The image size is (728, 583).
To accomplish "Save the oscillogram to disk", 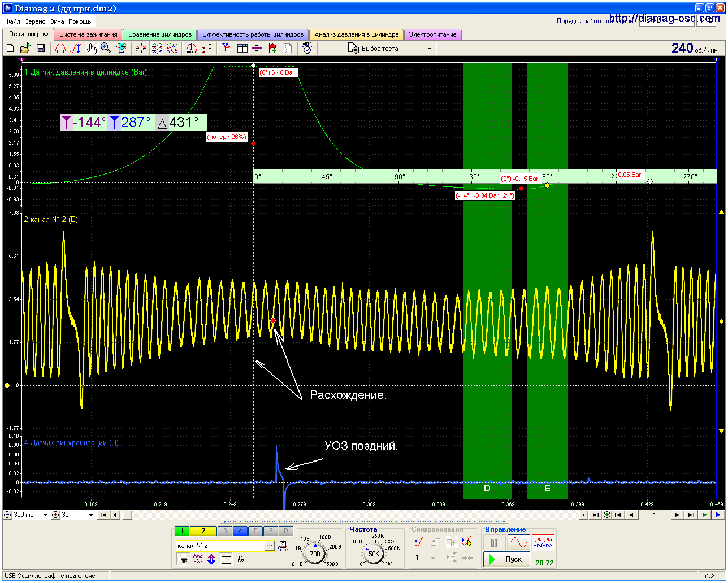I will click(41, 49).
